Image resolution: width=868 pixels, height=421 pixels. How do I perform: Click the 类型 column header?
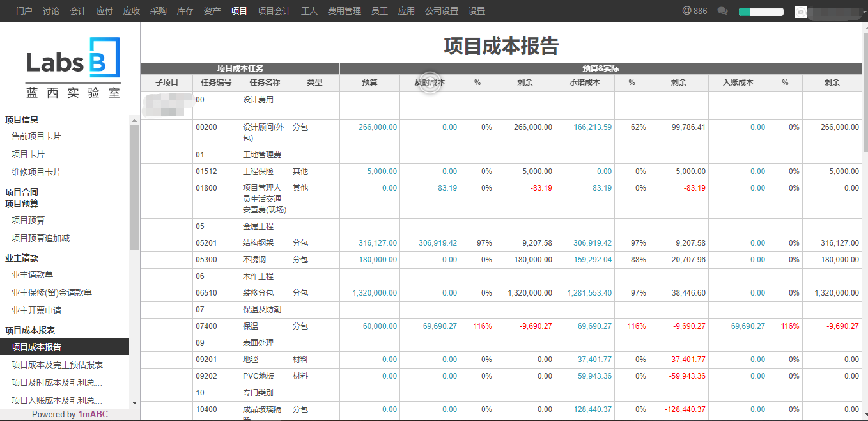(314, 83)
